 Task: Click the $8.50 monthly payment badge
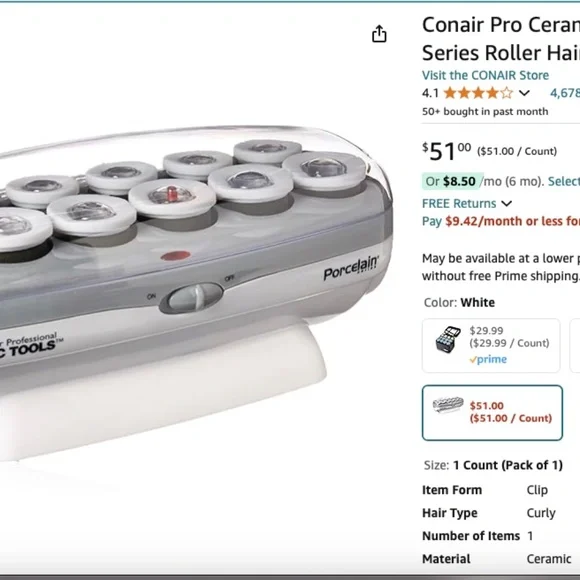click(x=452, y=181)
